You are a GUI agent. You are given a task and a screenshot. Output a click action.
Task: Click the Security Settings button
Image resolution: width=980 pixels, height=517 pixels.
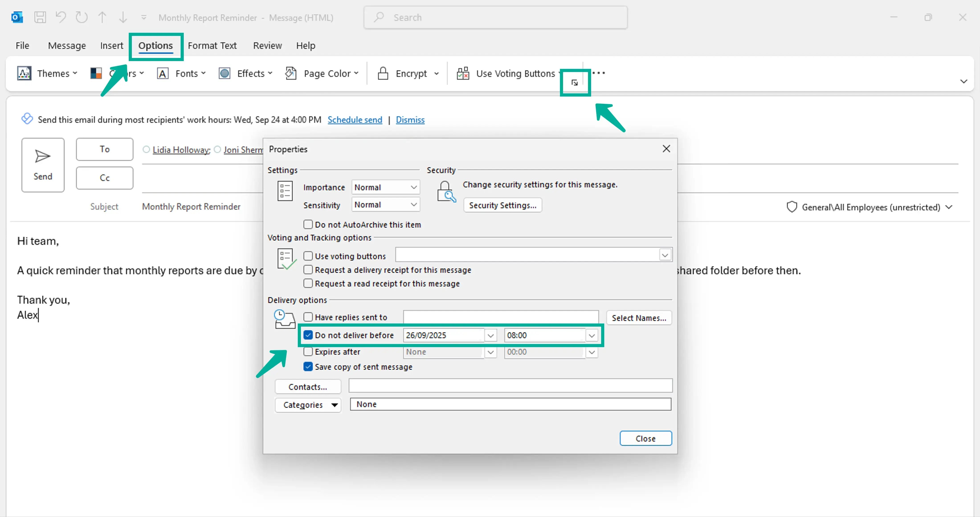tap(502, 205)
